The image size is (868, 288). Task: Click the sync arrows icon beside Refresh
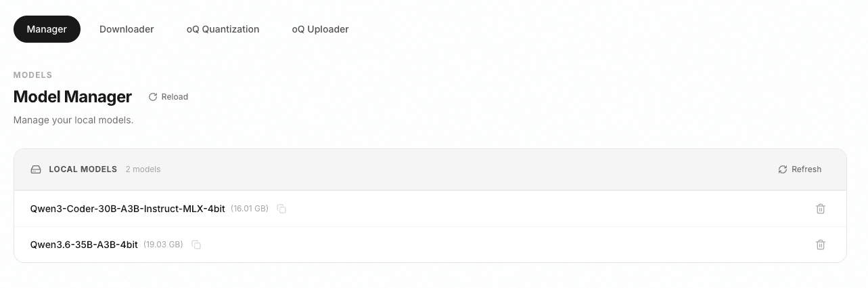pyautogui.click(x=783, y=169)
